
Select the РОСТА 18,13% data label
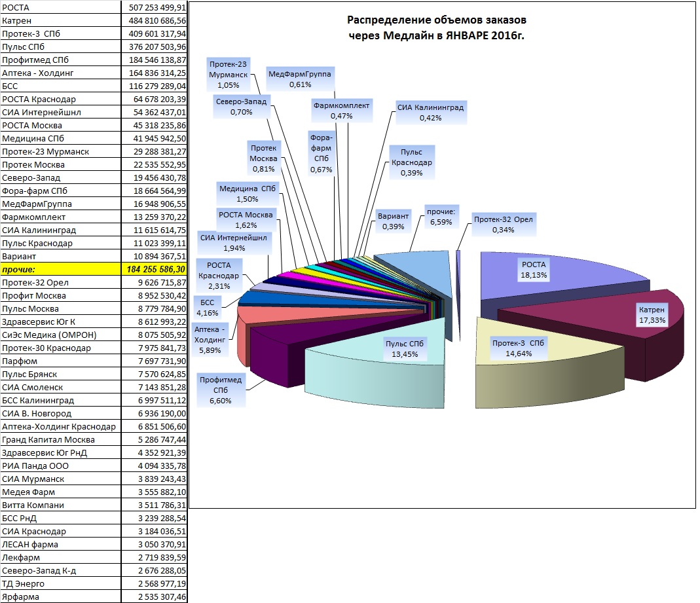(x=534, y=270)
